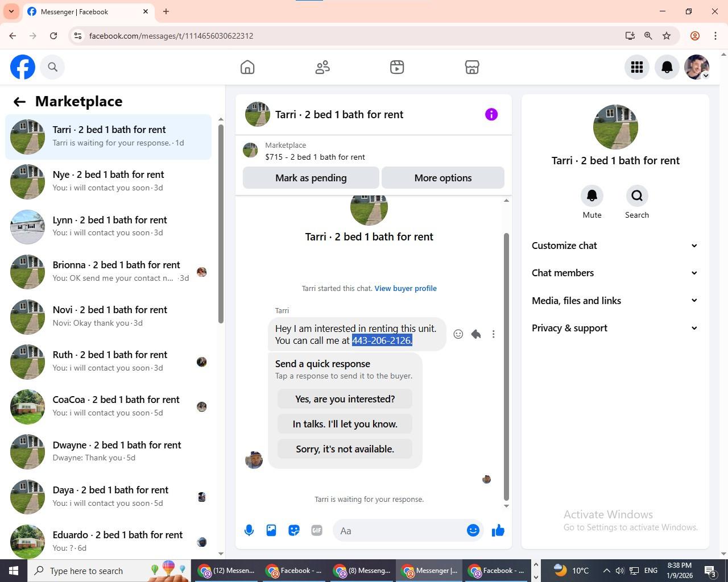The image size is (728, 582).
Task: Show hidden system tray icons chevron
Action: tap(606, 571)
